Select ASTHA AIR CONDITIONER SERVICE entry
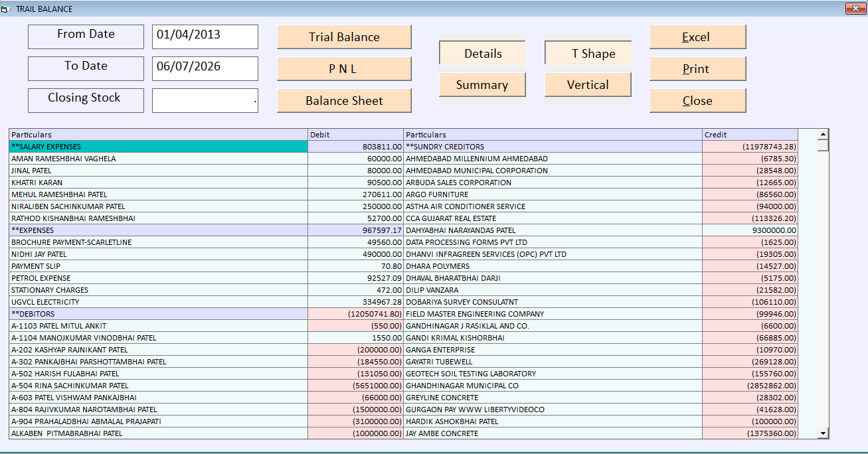 553,206
